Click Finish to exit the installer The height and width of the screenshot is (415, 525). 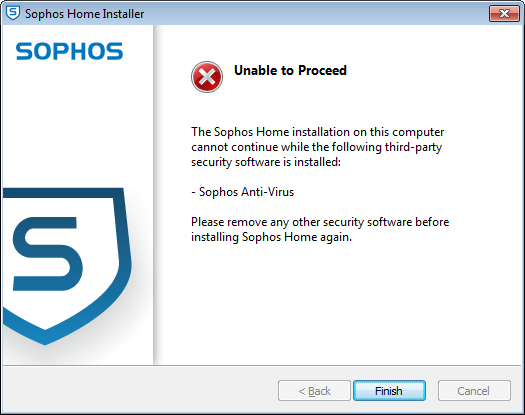tap(389, 391)
